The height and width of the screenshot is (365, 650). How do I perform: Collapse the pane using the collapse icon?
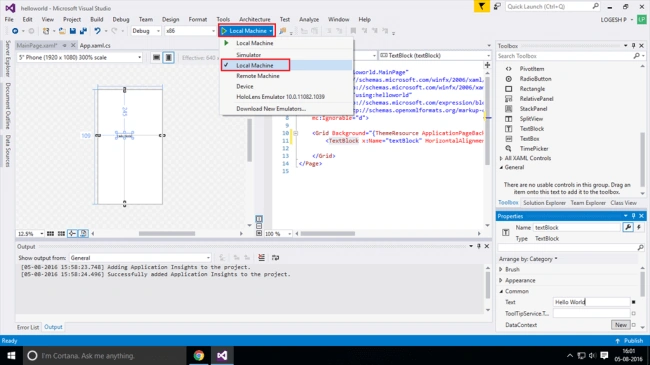[x=259, y=234]
